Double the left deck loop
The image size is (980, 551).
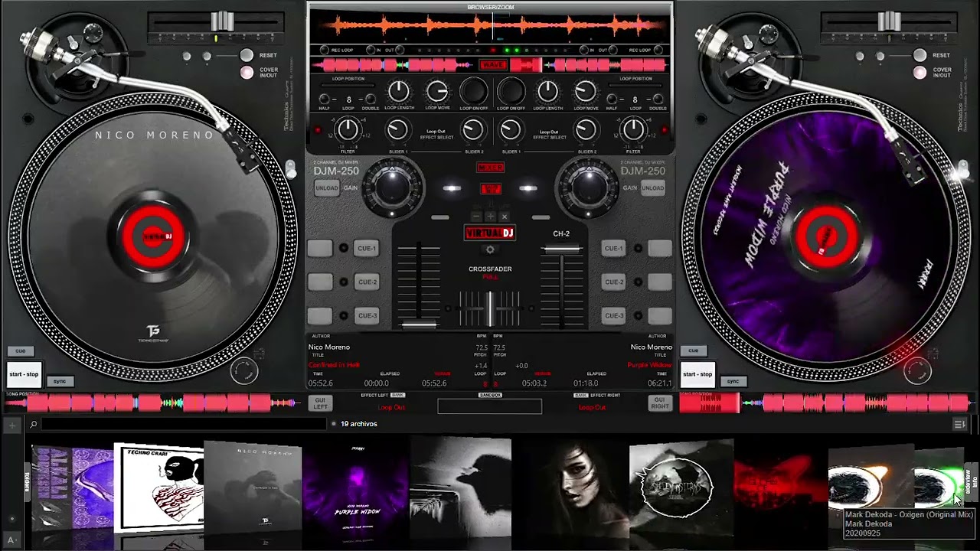point(371,99)
